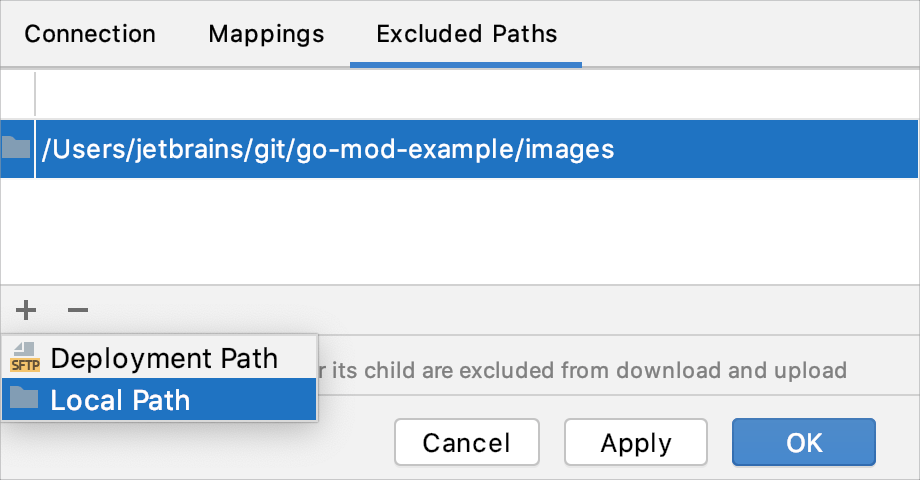The height and width of the screenshot is (480, 920).
Task: Click the folder icon of the images path row
Action: click(x=16, y=149)
